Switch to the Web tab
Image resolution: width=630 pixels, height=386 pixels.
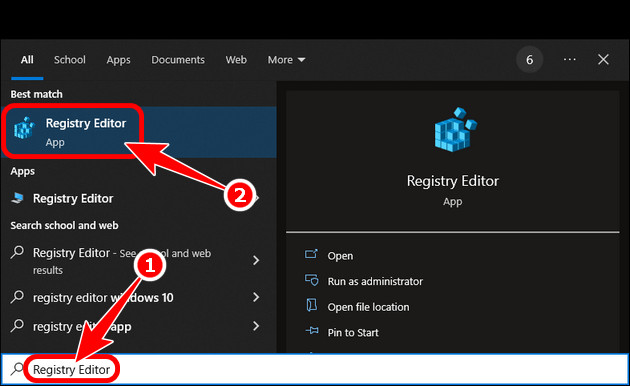coord(236,60)
